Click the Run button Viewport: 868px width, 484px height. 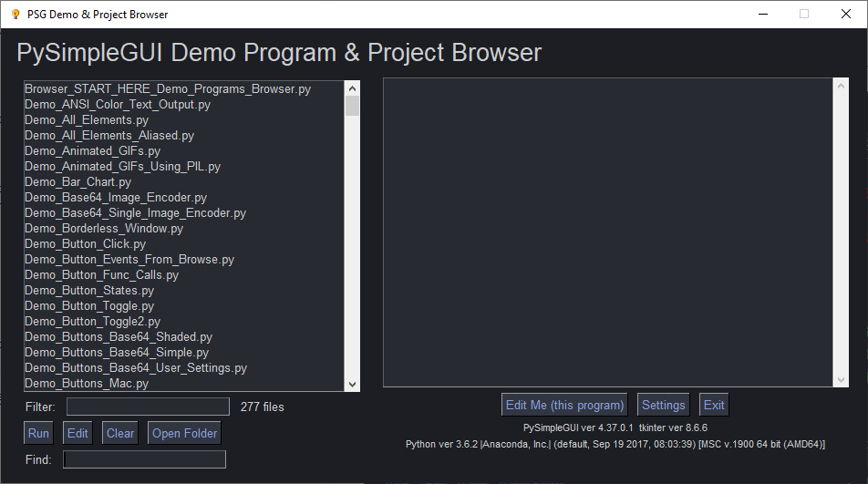pyautogui.click(x=38, y=433)
